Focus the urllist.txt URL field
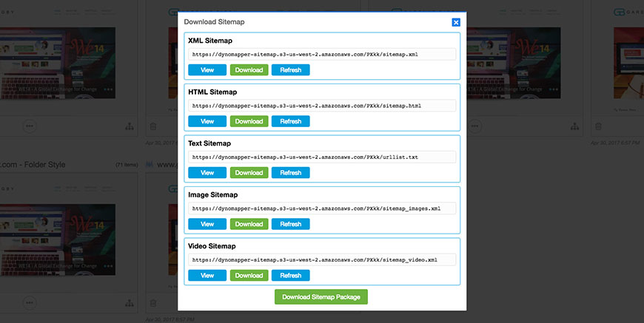 (x=322, y=157)
